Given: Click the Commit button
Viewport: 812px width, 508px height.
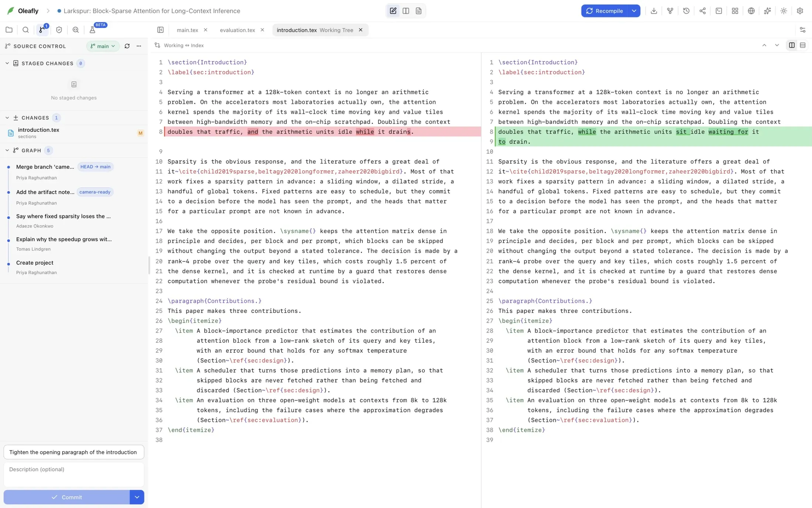Looking at the screenshot, I should pyautogui.click(x=67, y=497).
